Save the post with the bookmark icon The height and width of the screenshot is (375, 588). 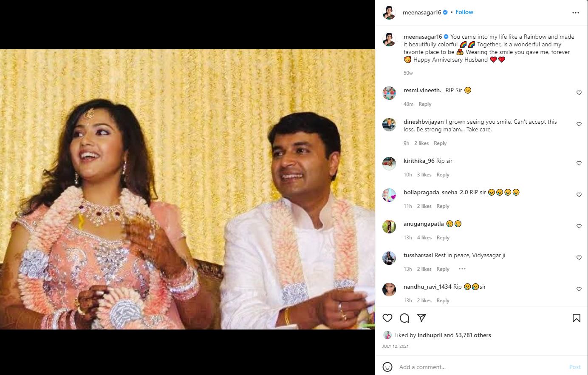[x=576, y=318]
